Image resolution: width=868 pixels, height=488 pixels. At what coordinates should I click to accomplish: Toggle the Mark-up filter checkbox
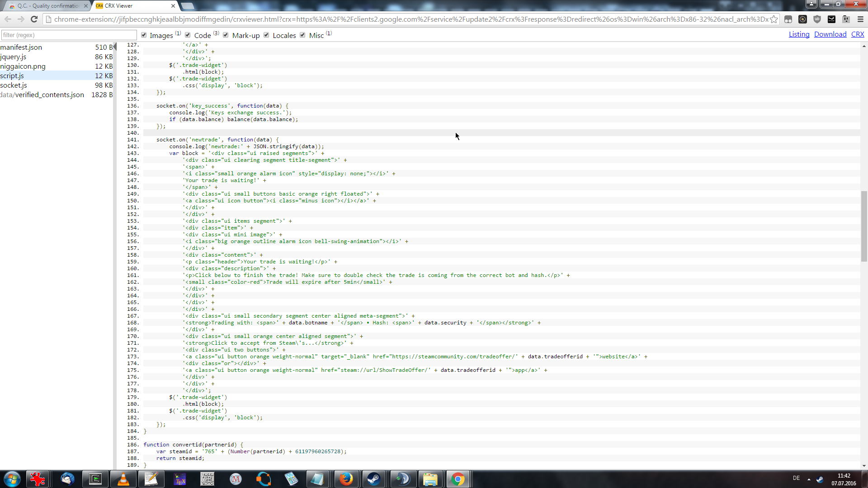226,35
